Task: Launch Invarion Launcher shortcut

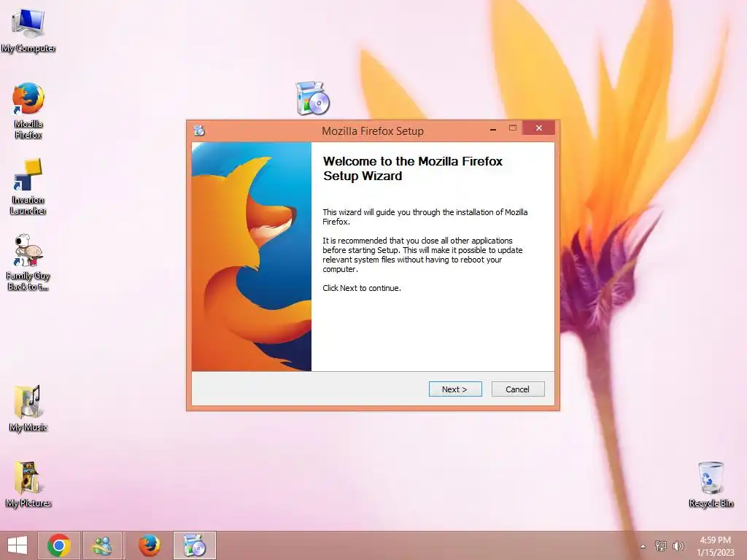Action: click(x=28, y=186)
